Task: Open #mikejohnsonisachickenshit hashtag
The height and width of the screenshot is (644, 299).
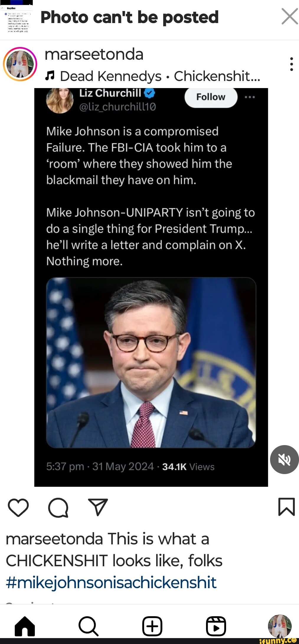Action: tap(111, 582)
